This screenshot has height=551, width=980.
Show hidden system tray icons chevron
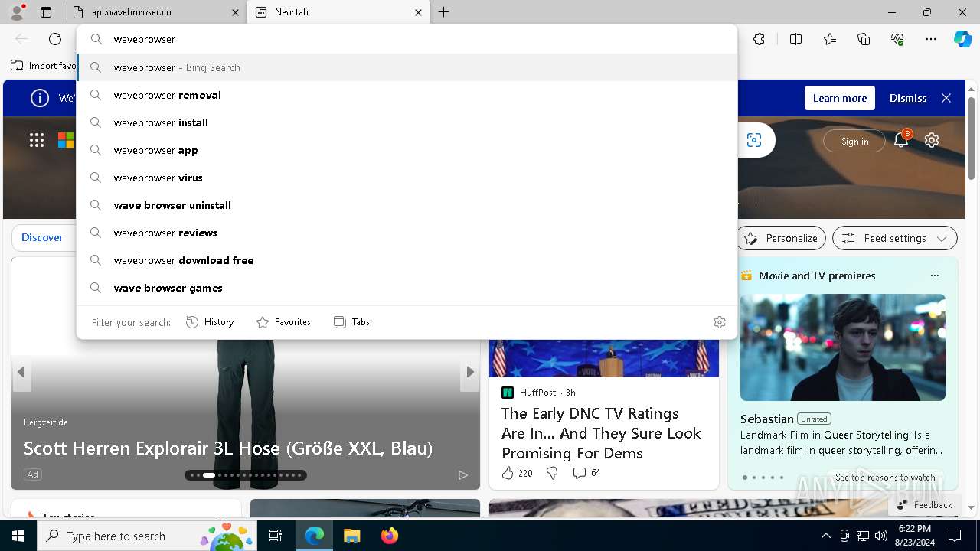click(x=825, y=536)
